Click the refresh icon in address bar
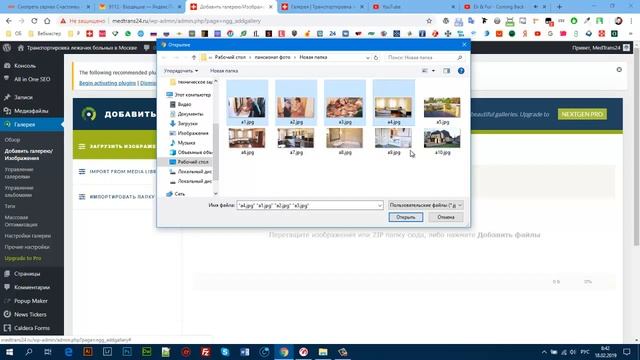Image resolution: width=640 pixels, height=360 pixels. 376,58
